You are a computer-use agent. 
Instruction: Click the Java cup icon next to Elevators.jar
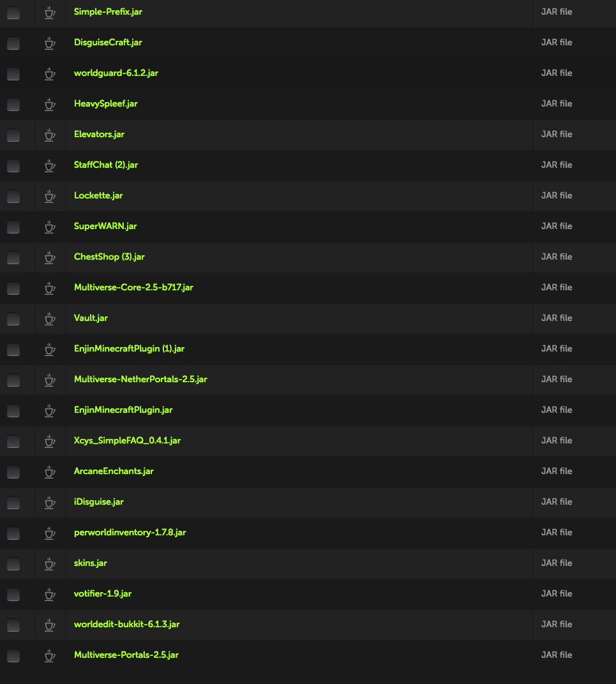coord(50,135)
